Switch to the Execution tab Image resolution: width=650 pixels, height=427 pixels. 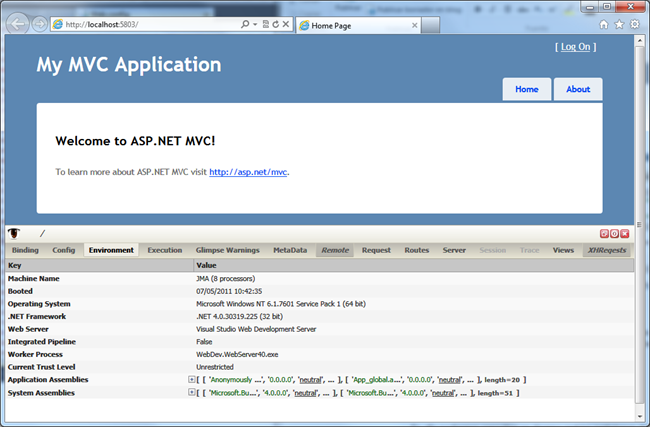tap(164, 250)
